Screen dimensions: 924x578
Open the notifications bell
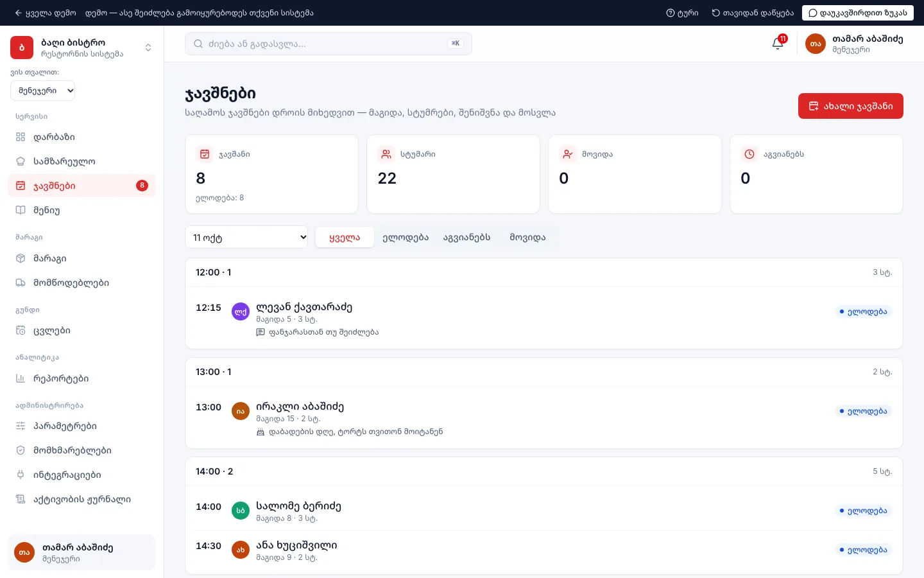click(x=778, y=44)
